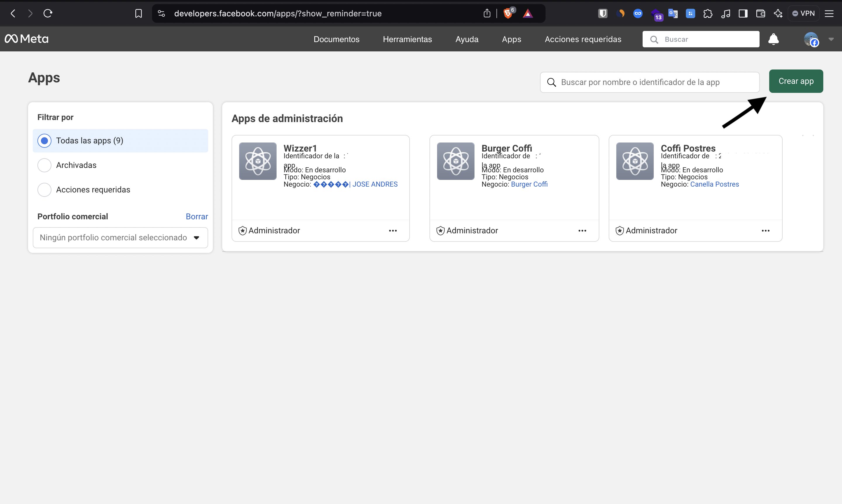The image size is (842, 504).
Task: Expand Portfolio comercial dropdown
Action: (120, 237)
